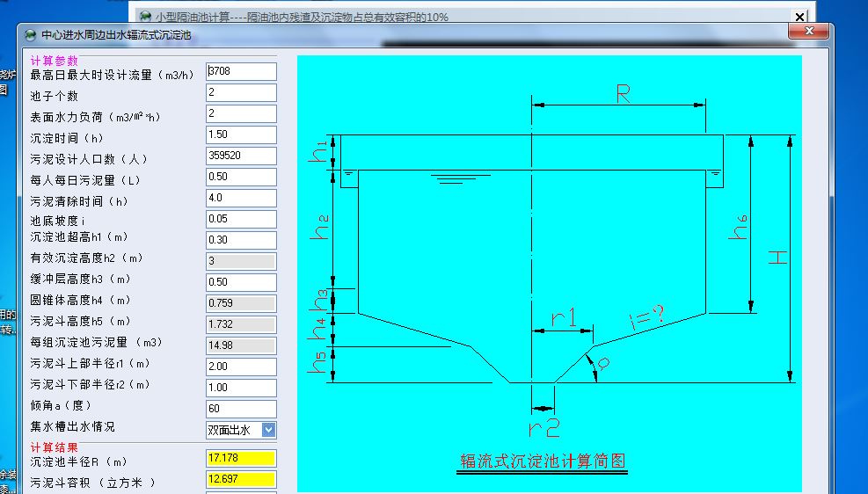The image size is (868, 494).
Task: Click the R dimension label in the diagram
Action: (x=624, y=94)
